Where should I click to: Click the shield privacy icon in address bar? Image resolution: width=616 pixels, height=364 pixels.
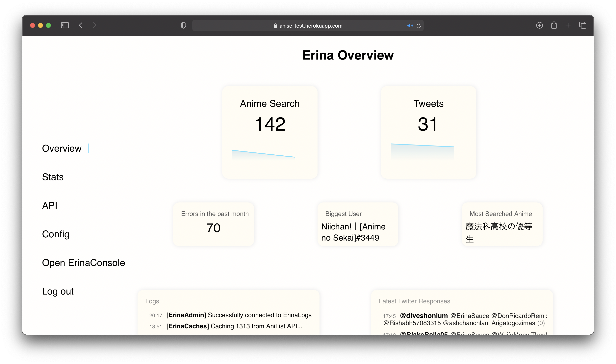pos(183,25)
